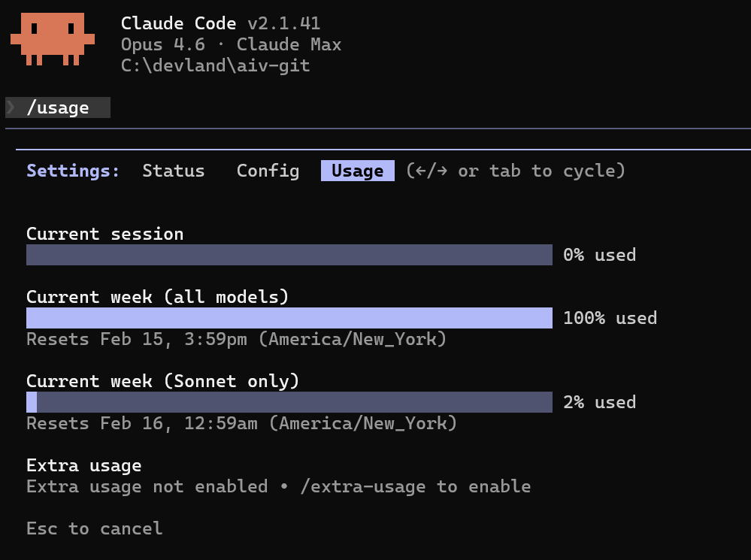
Task: Switch to the Config settings tab
Action: pyautogui.click(x=268, y=171)
